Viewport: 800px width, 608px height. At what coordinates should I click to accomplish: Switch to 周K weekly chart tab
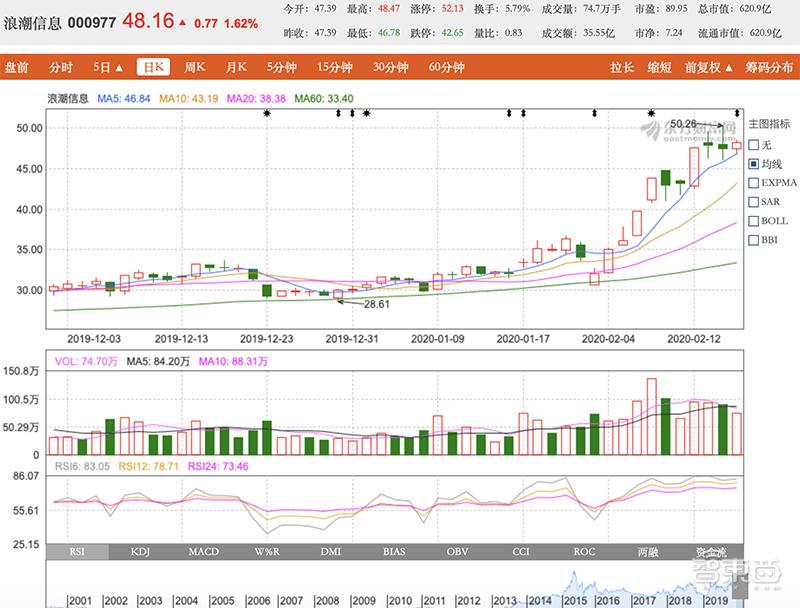pos(194,68)
